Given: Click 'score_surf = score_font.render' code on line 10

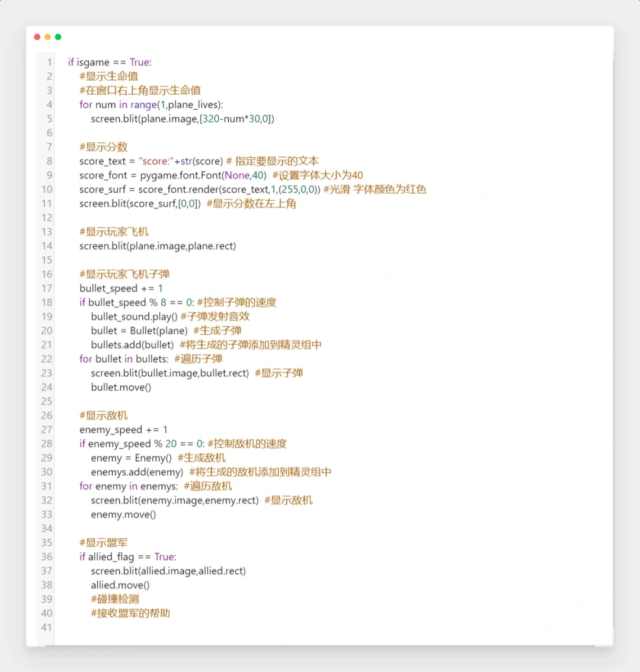Looking at the screenshot, I should (149, 190).
